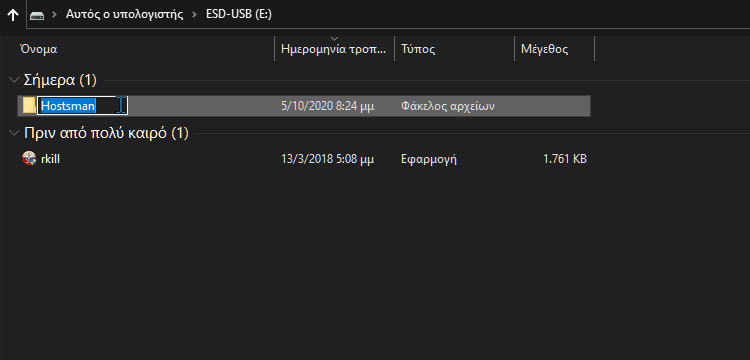Viewport: 750px width, 360px height.
Task: Click the Πριν από πολύ καιρό group label
Action: point(106,133)
